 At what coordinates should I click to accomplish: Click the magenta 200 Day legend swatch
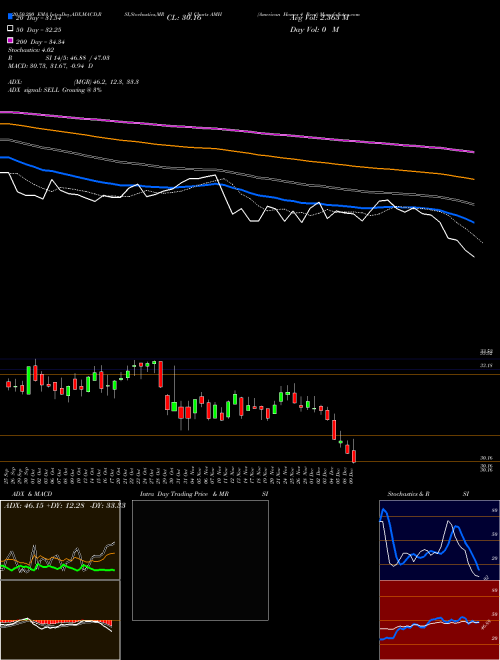click(x=10, y=40)
